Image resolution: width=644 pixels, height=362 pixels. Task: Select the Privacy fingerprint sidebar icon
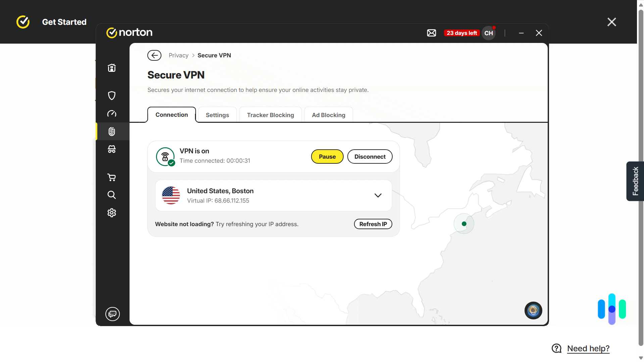tap(112, 131)
